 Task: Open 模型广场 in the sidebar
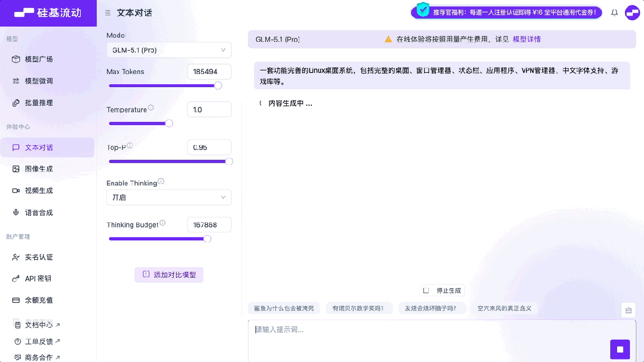[47, 59]
